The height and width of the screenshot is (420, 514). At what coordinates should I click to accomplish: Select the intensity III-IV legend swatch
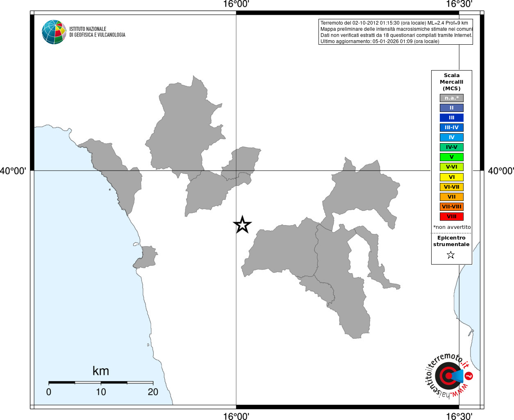(452, 128)
